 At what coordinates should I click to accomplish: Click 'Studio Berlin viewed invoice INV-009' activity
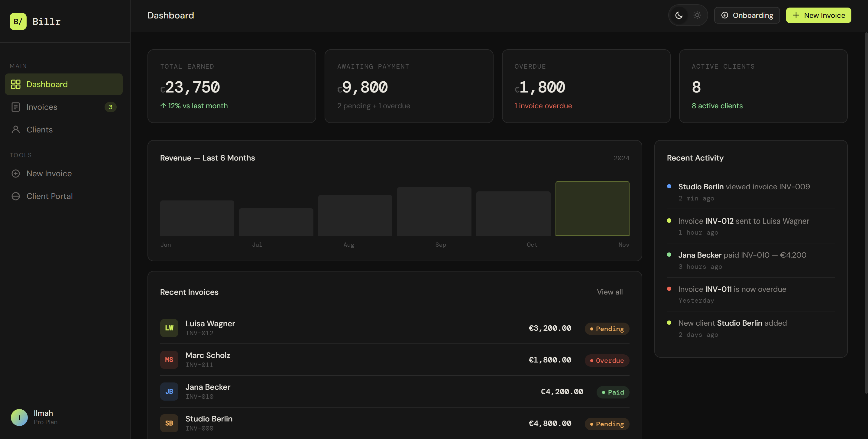751,192
